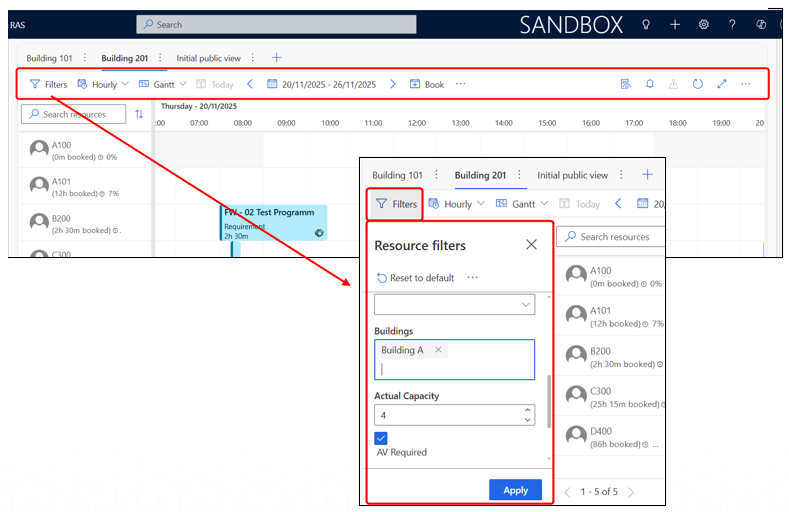Open the settings gear in the header bar
The image size is (789, 512).
[704, 25]
